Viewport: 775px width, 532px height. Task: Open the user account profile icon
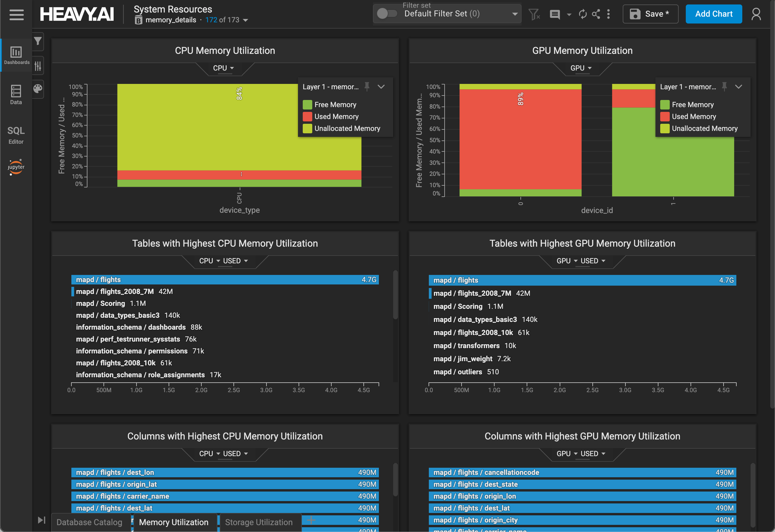tap(756, 14)
